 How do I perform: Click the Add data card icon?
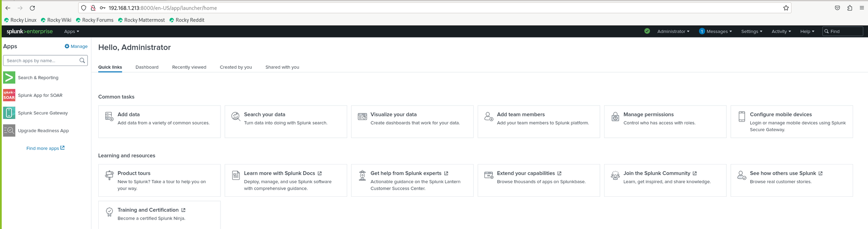[x=109, y=116]
